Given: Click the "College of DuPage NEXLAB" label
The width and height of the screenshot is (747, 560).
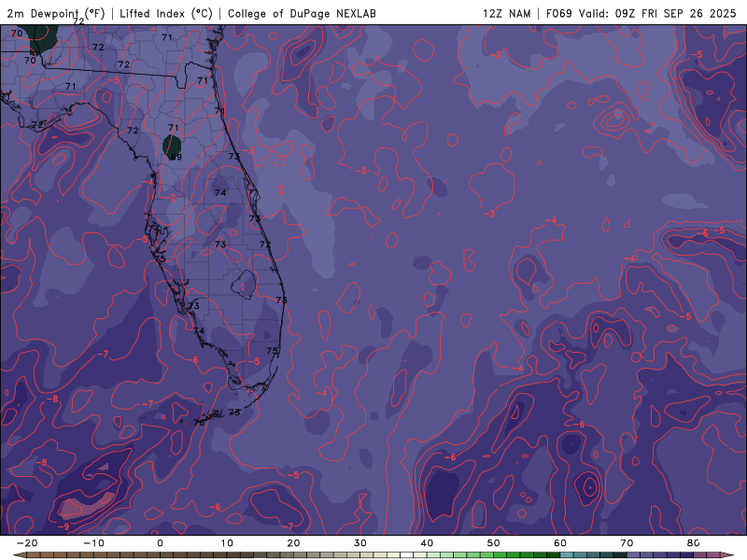Looking at the screenshot, I should (302, 13).
